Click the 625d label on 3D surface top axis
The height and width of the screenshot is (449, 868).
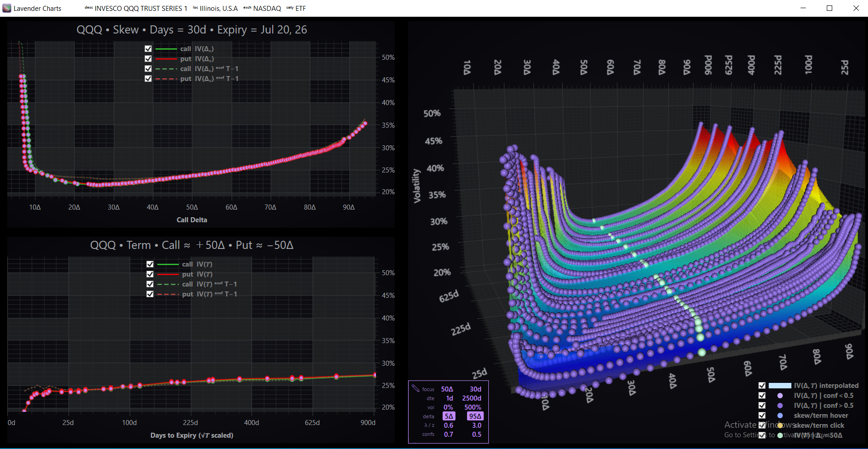coord(728,65)
